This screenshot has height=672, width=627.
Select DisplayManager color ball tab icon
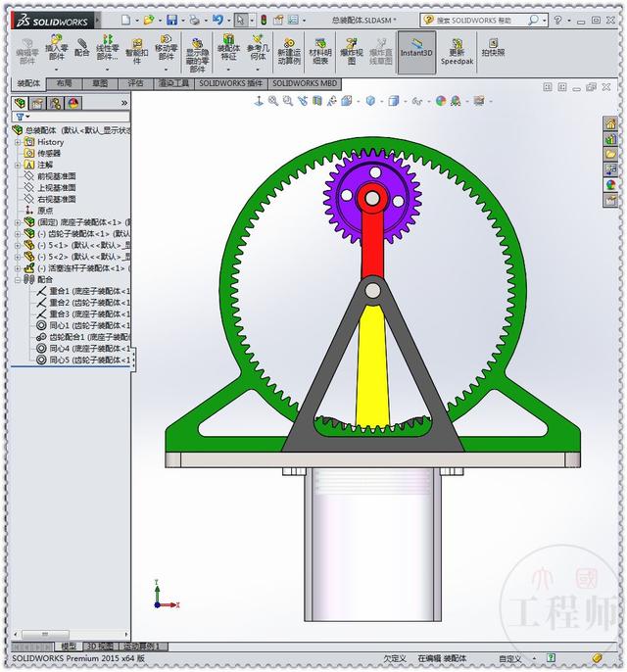[73, 103]
